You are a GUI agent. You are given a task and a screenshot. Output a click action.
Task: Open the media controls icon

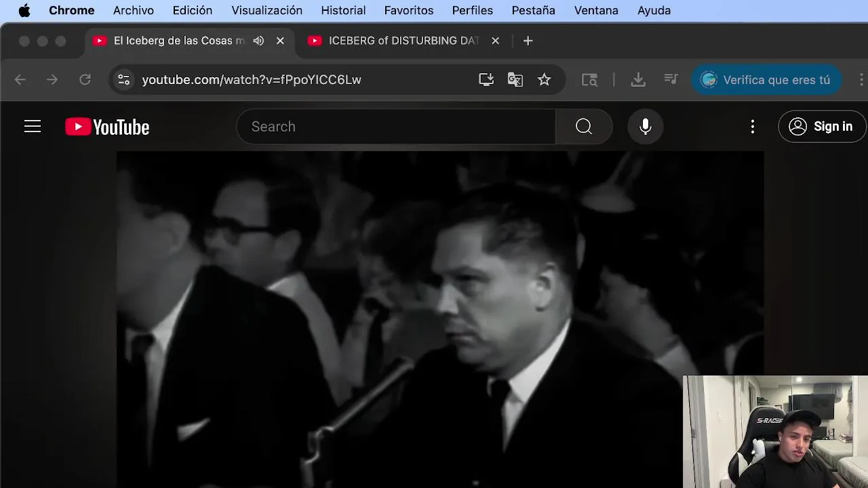(x=671, y=80)
